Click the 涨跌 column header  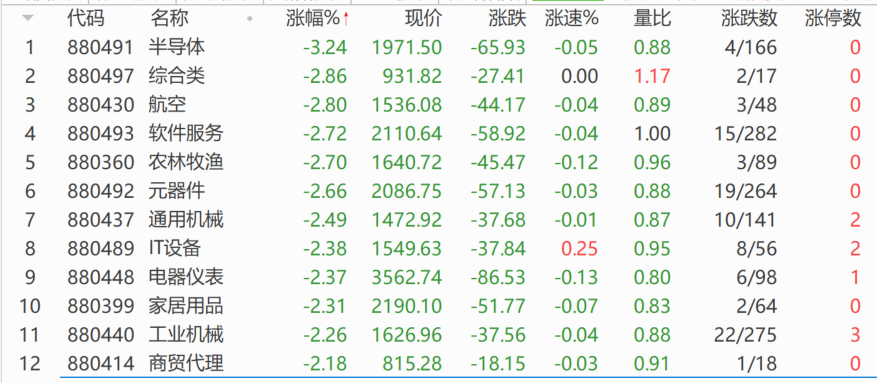pos(508,19)
